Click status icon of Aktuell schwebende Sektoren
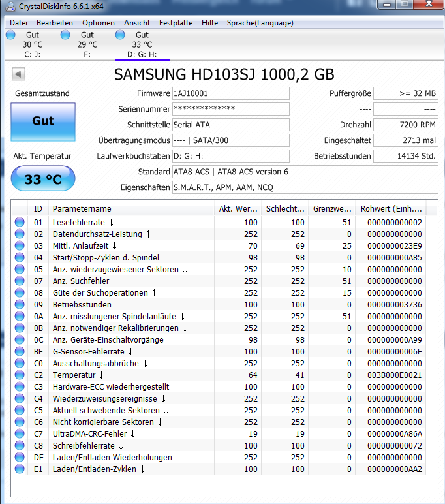Image resolution: width=445 pixels, height=504 pixels. (x=20, y=410)
